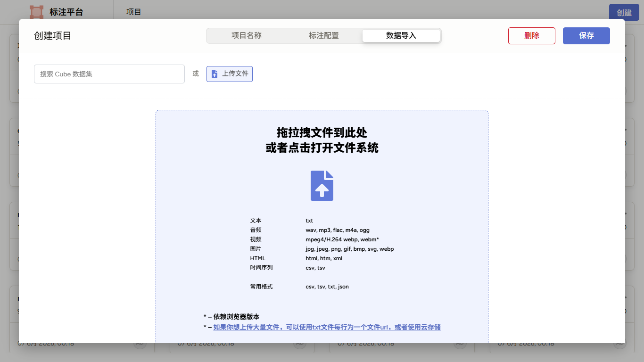Click the 上传文件 button label
644x362 pixels.
point(235,74)
